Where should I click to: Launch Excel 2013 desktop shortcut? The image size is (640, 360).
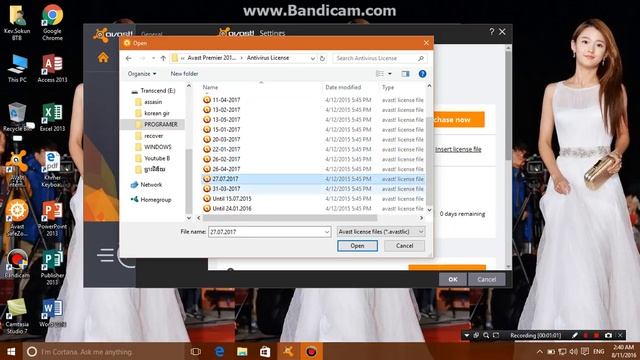(52, 117)
